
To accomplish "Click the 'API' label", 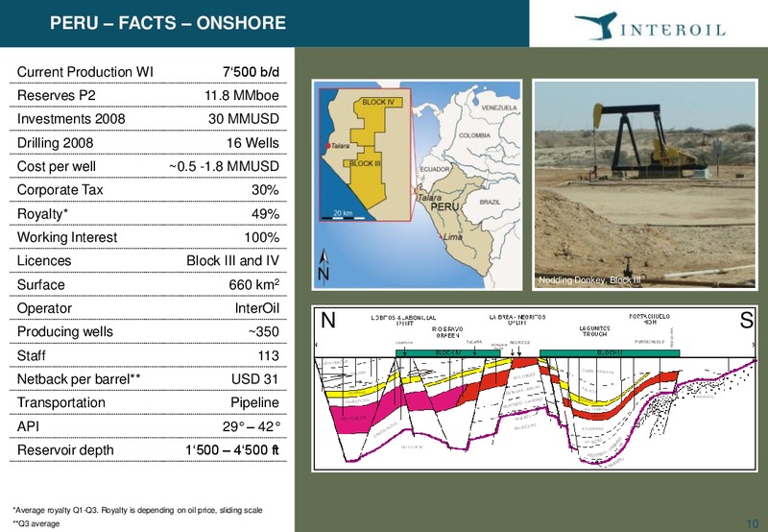I will click(x=28, y=426).
